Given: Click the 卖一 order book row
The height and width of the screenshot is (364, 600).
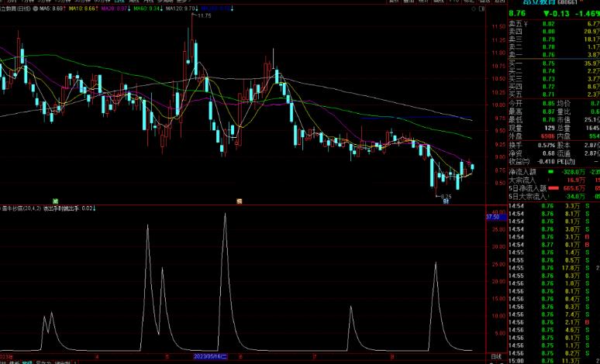Looking at the screenshot, I should click(554, 55).
